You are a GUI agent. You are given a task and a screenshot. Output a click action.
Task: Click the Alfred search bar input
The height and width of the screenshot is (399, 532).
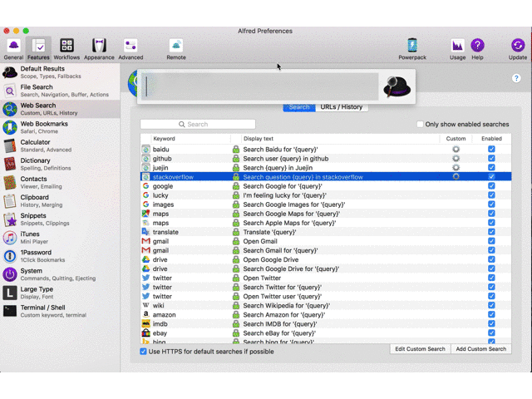260,86
